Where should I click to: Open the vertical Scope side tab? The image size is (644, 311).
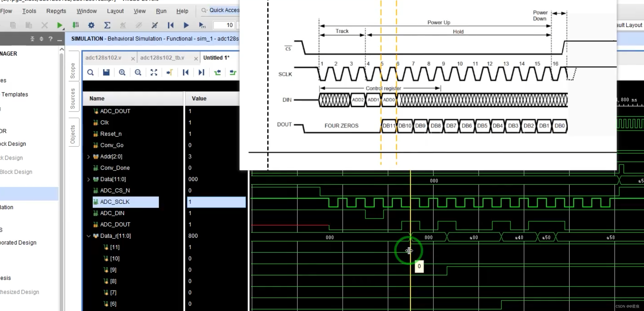pos(73,71)
